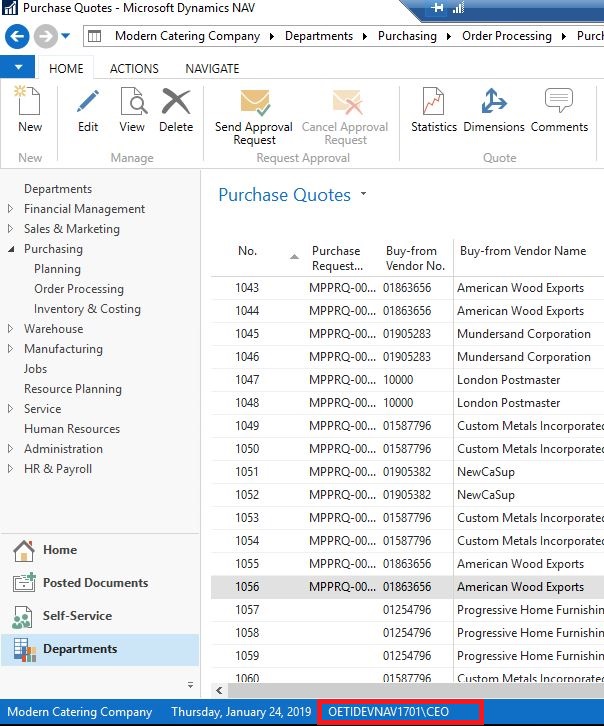Click the Posted Documents icon

24,582
